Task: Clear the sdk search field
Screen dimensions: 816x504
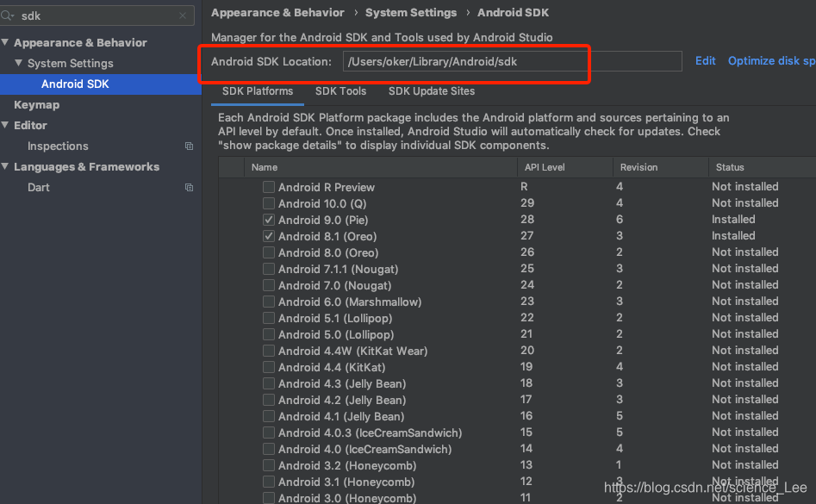Action: coord(183,16)
